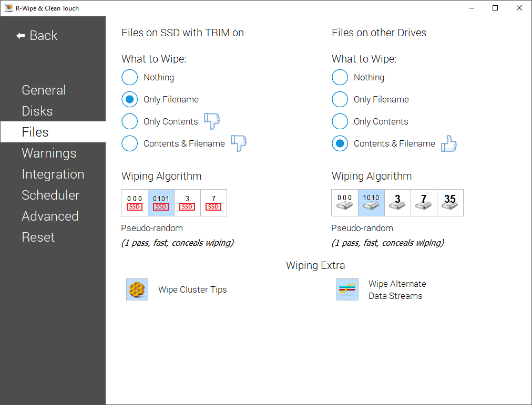This screenshot has width=532, height=405.
Task: Open the Reset settings section
Action: pos(53,237)
